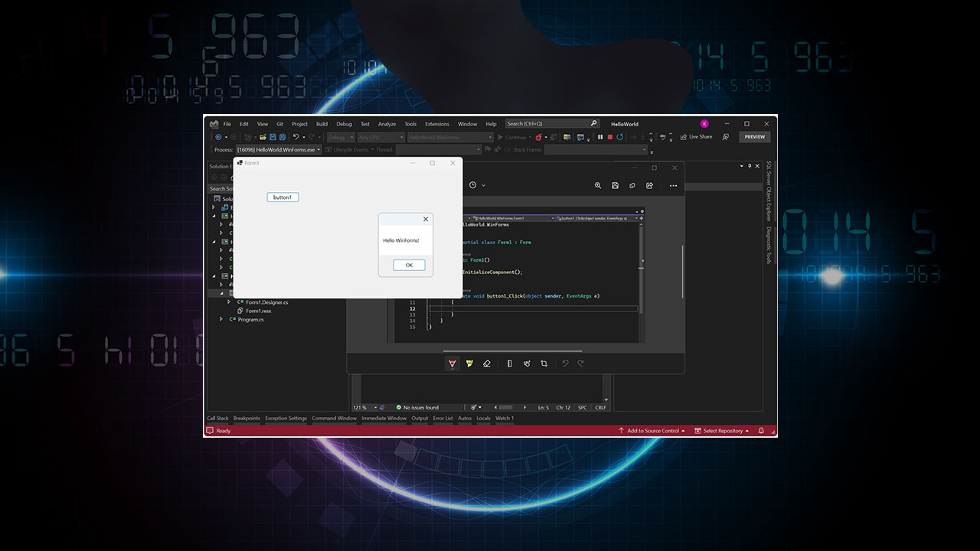Click the Break All pause icon
980x551 pixels.
[600, 138]
